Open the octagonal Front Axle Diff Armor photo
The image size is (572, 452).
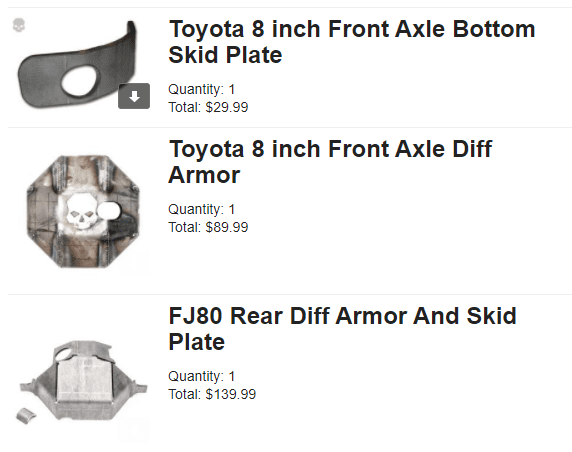tap(83, 212)
